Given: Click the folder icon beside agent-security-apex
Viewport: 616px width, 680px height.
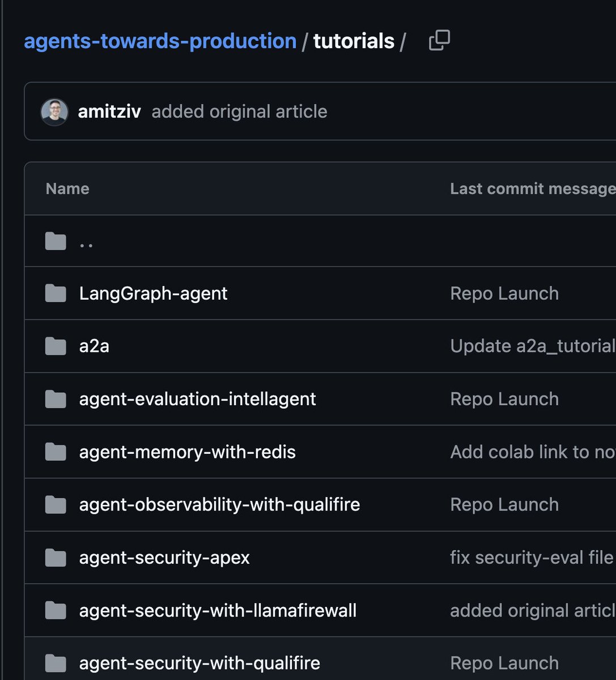Looking at the screenshot, I should click(x=56, y=558).
